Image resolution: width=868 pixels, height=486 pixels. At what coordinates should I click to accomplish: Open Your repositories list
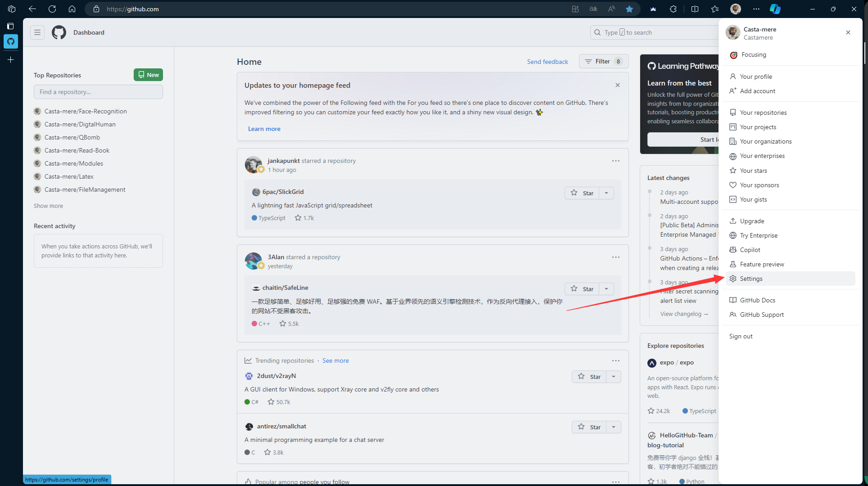point(763,112)
